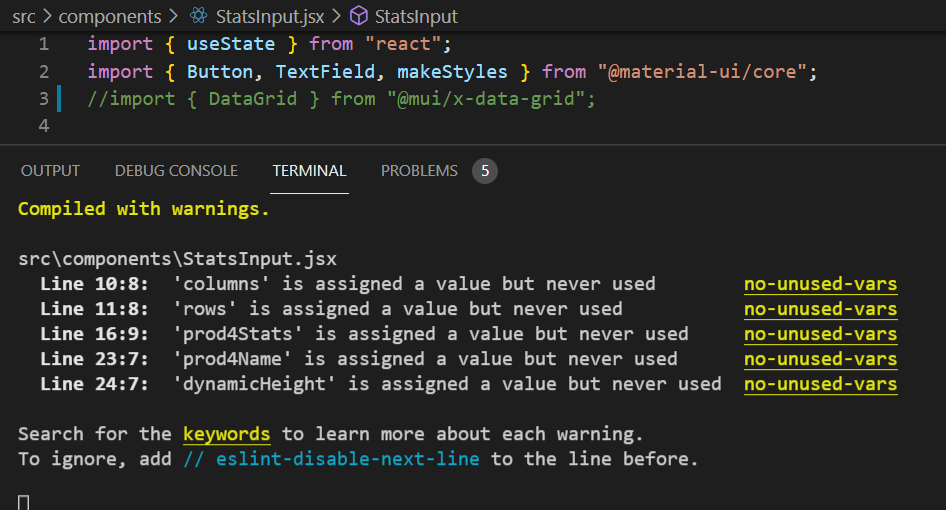Open the PROBLEMS panel tab

pyautogui.click(x=419, y=171)
